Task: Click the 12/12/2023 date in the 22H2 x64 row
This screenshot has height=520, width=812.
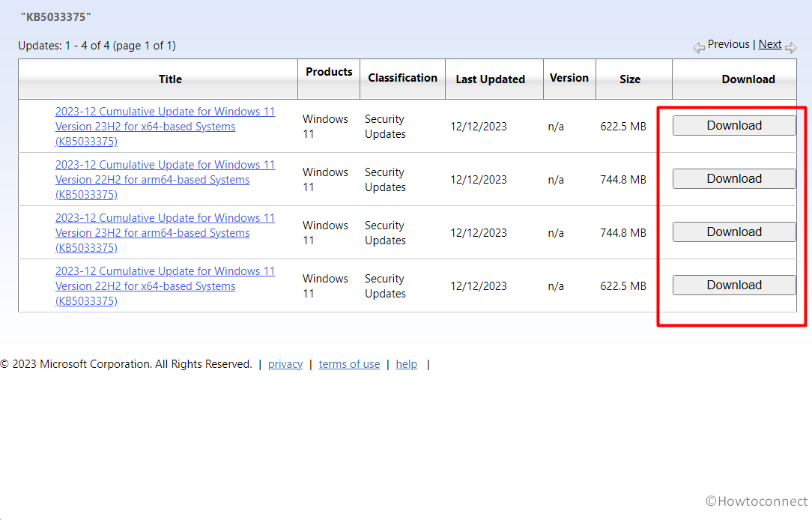Action: (479, 286)
